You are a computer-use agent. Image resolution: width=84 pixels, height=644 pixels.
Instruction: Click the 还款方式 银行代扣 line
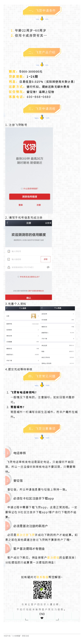tap(39, 87)
